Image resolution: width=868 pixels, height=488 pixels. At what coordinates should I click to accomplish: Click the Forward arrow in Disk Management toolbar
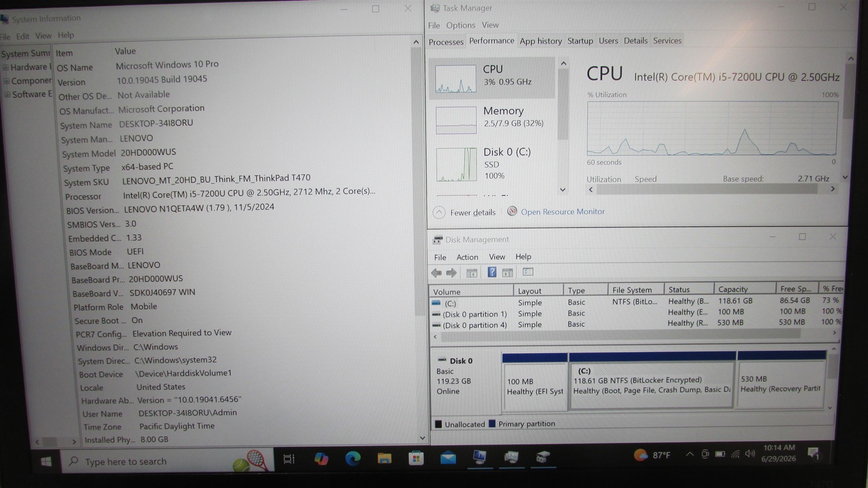[x=451, y=273]
